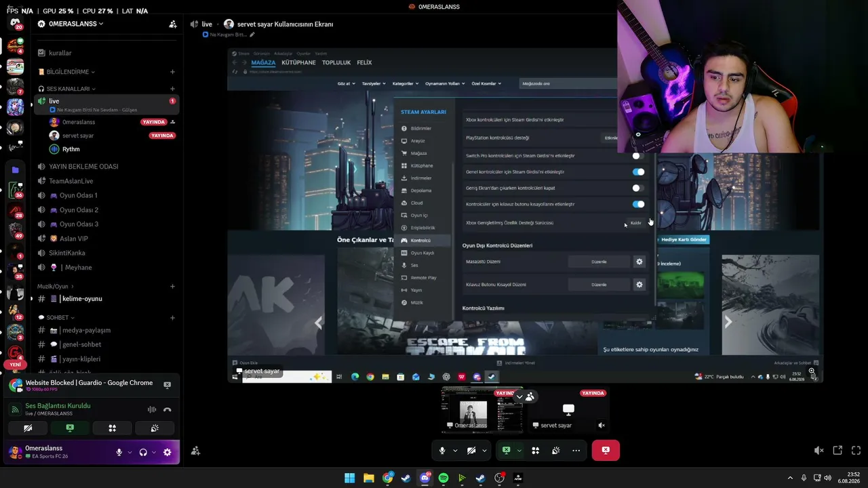
Task: Open microphone input options arrow in user panel
Action: click(x=130, y=452)
